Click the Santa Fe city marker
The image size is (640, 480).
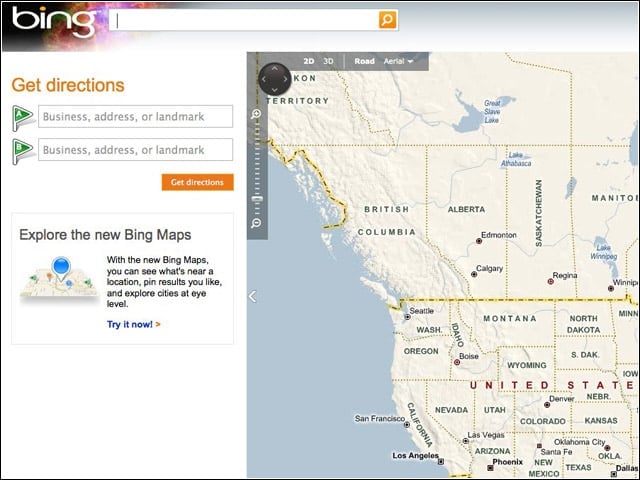539,446
